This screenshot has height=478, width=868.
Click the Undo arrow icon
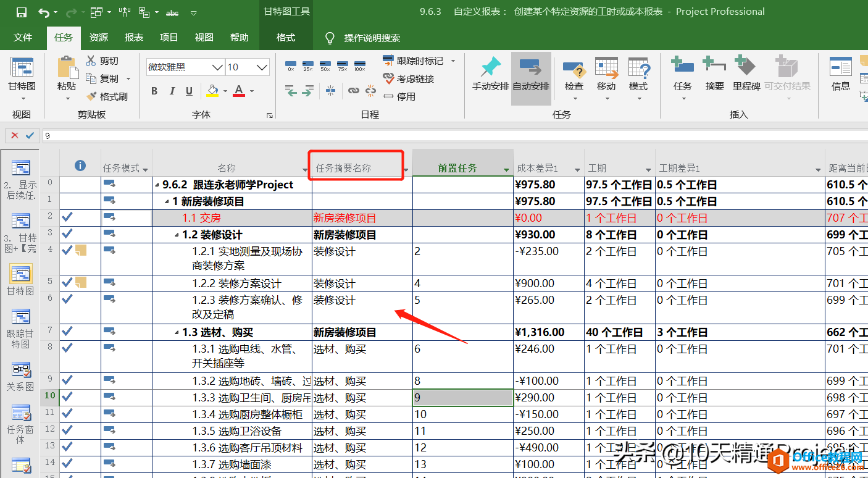(x=43, y=12)
